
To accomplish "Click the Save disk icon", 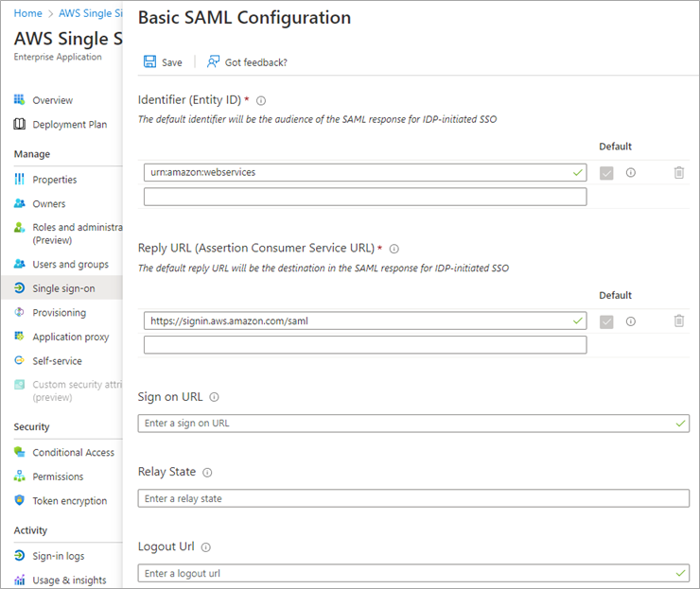I will coord(149,62).
